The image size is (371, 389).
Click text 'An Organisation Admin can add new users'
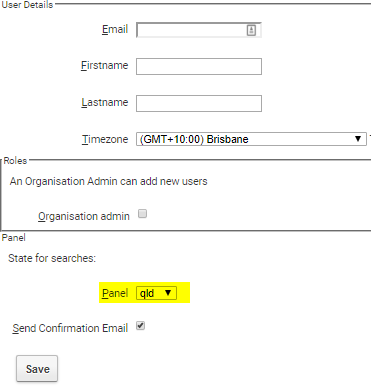109,181
